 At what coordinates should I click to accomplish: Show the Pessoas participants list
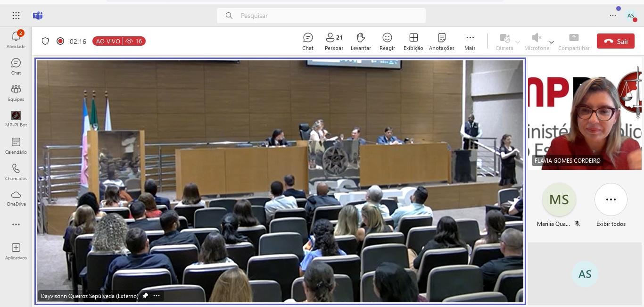tap(334, 41)
